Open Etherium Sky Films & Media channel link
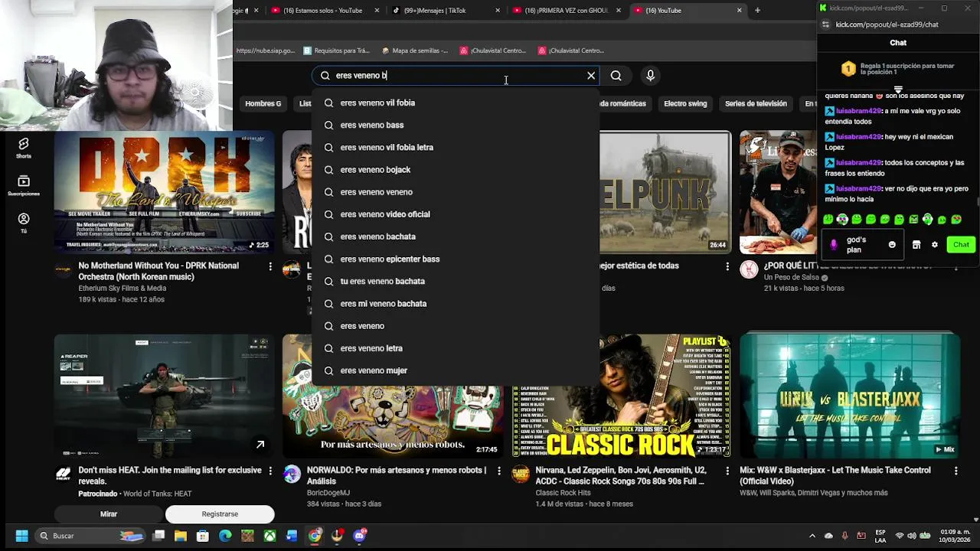Screen dimensions: 980x551 pyautogui.click(x=122, y=289)
